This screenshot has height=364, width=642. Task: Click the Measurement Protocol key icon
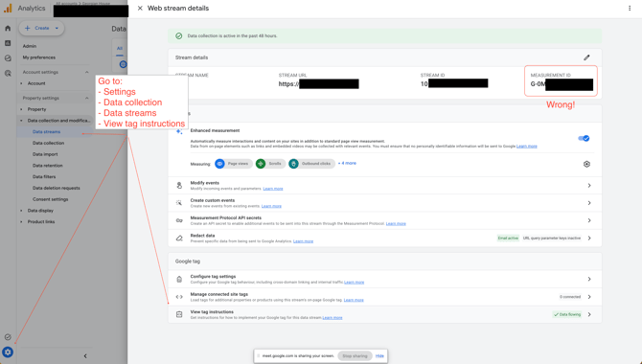[x=179, y=220]
